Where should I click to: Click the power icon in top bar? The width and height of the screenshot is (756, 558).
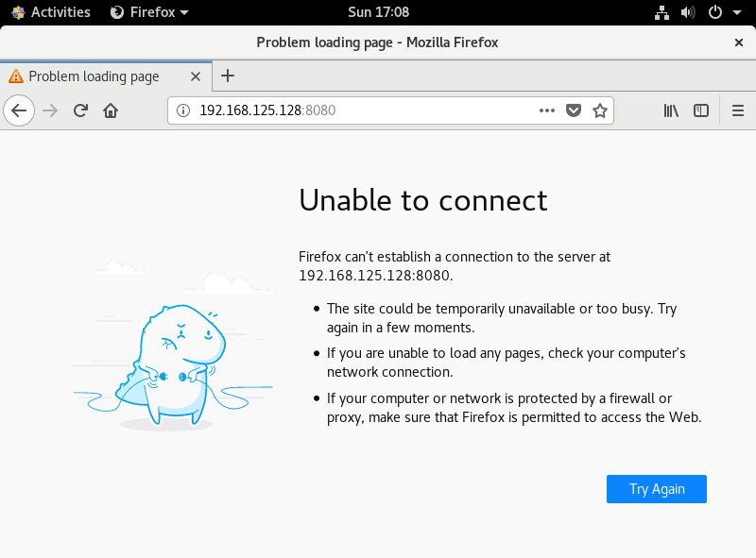[715, 12]
